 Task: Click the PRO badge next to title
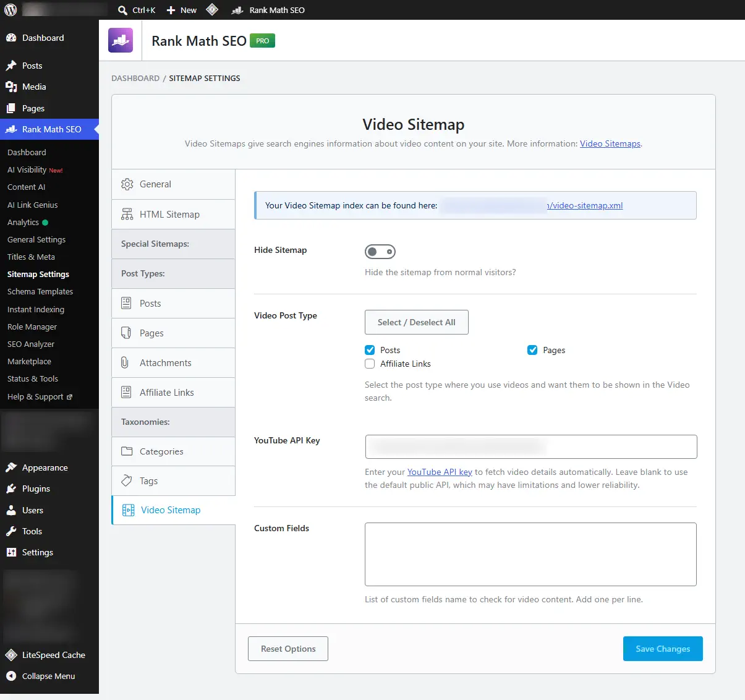click(x=263, y=41)
